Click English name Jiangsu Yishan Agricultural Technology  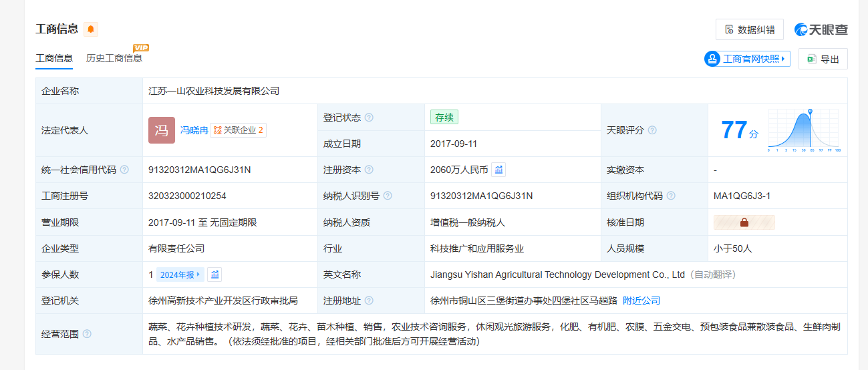click(x=558, y=274)
